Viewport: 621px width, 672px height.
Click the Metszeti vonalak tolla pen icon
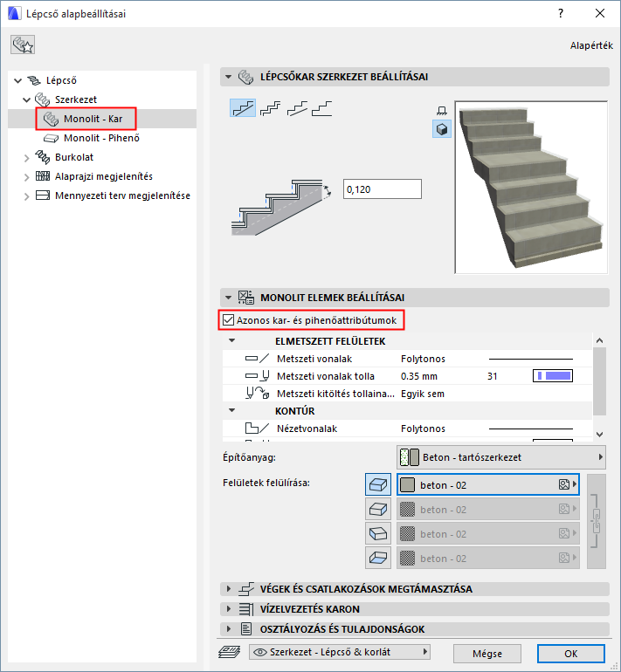pos(258,376)
